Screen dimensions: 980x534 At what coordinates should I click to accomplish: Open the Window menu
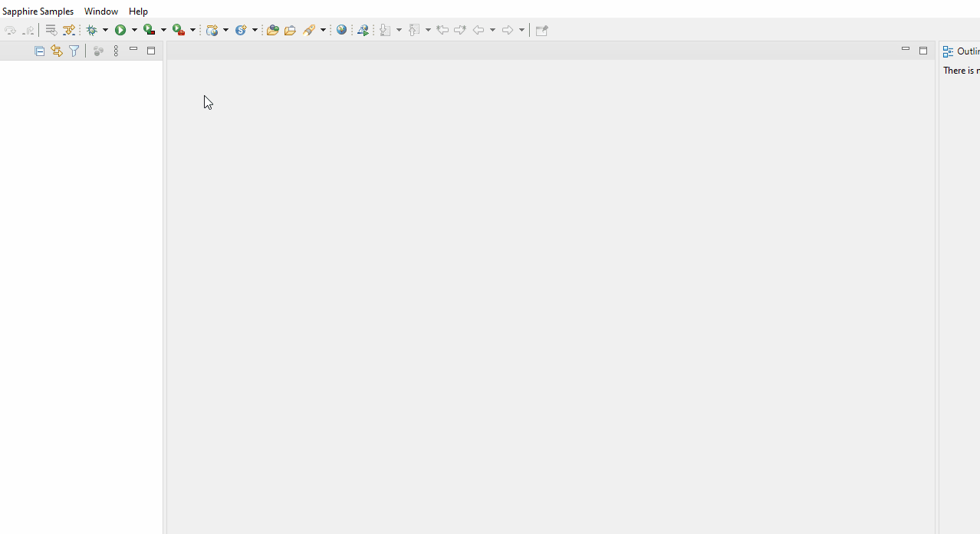click(x=100, y=11)
